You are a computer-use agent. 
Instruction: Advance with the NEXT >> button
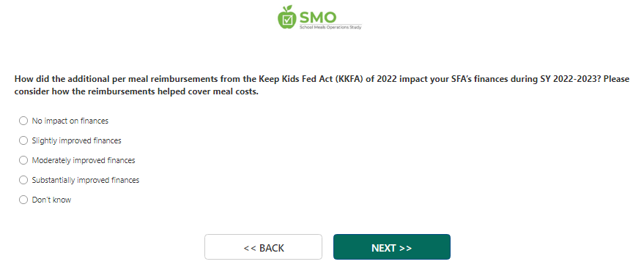click(x=392, y=246)
